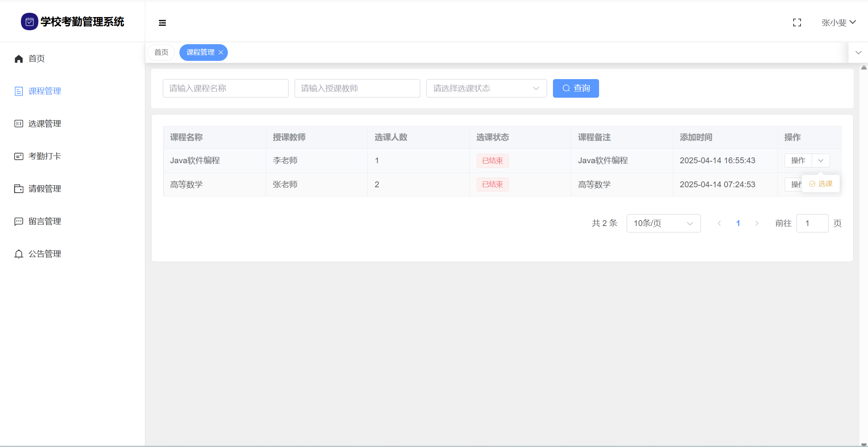Select 选课 from the dropdown menu
The image size is (868, 447).
point(821,184)
